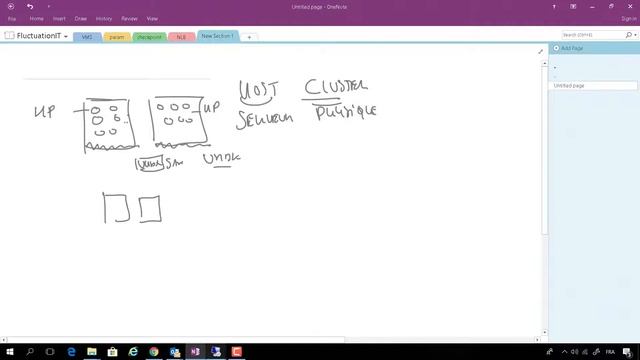Click the search magnifier icon
This screenshot has width=640, height=360.
pos(629,35)
